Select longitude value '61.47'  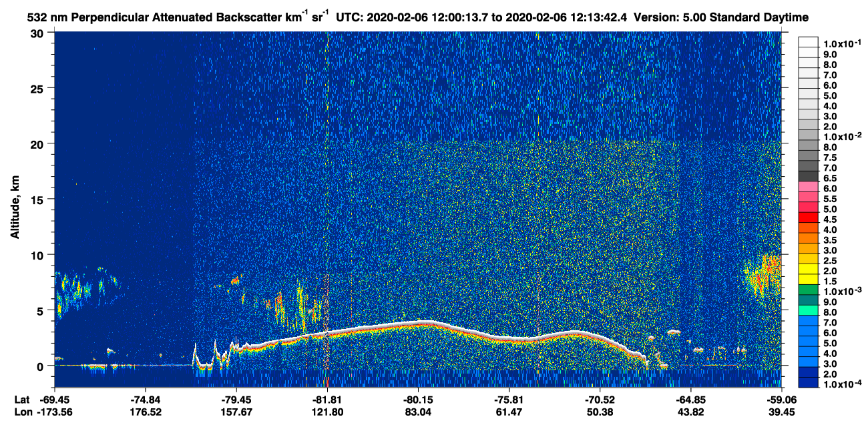click(x=509, y=412)
